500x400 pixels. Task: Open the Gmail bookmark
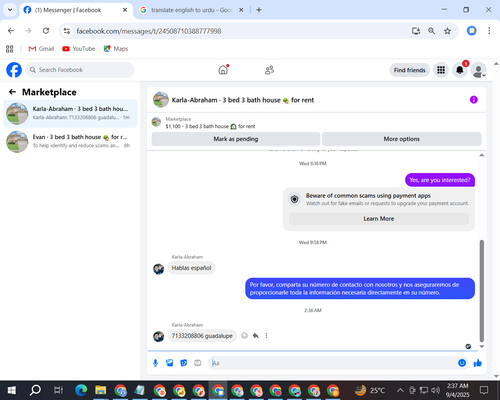pyautogui.click(x=41, y=49)
